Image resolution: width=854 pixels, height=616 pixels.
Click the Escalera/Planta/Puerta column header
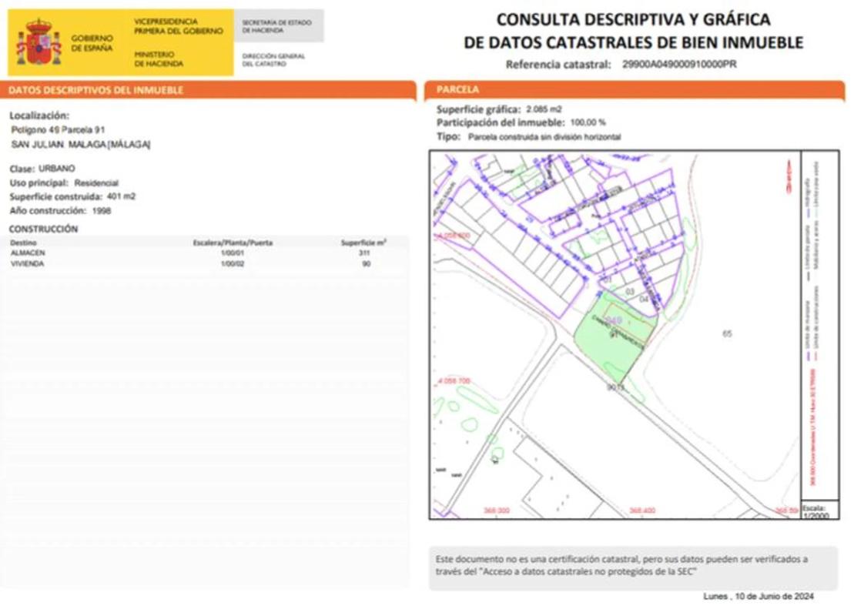click(233, 243)
